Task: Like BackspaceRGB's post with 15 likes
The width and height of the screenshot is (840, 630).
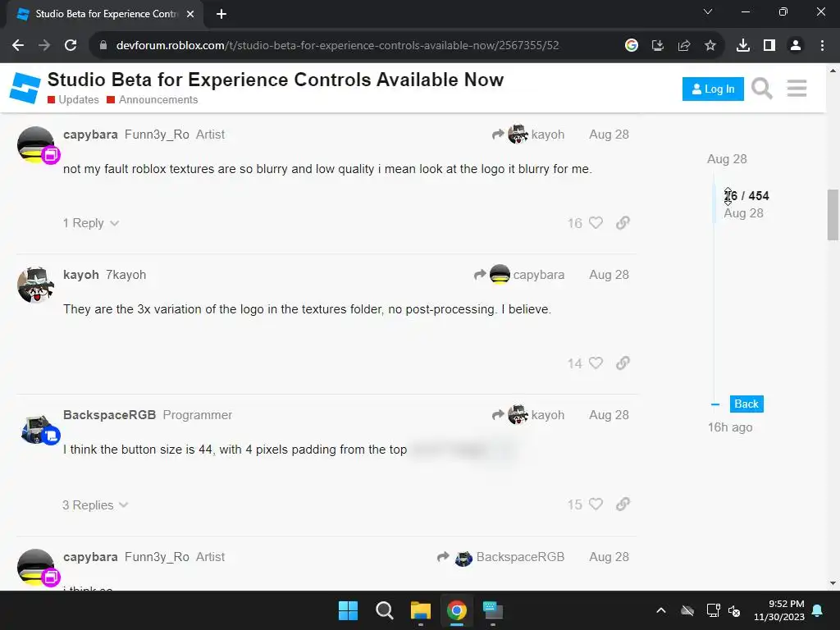Action: (x=596, y=504)
